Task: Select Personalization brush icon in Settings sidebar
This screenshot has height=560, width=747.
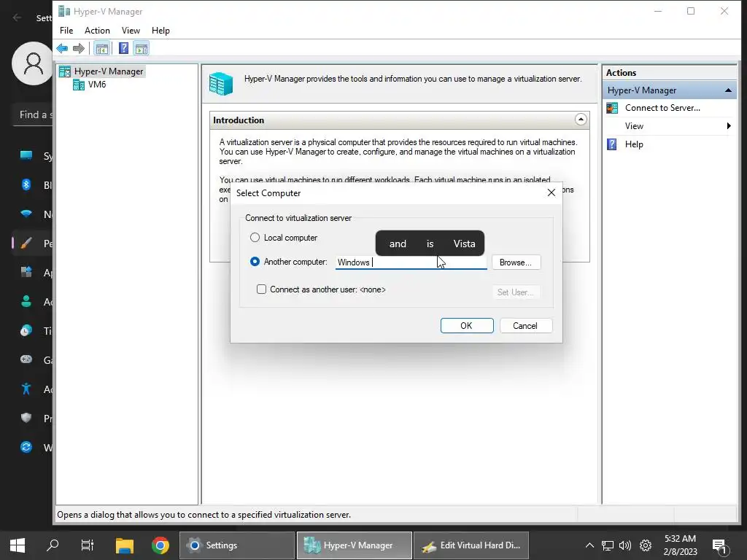Action: pyautogui.click(x=26, y=244)
